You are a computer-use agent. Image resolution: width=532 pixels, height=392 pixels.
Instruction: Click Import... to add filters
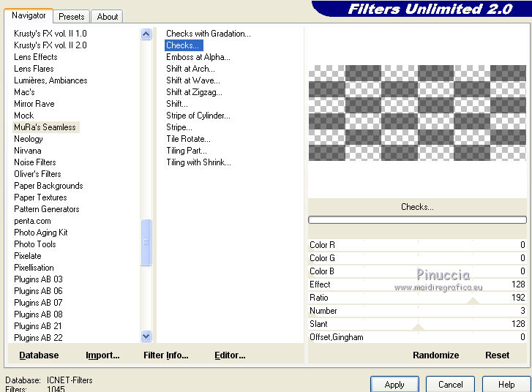(102, 355)
